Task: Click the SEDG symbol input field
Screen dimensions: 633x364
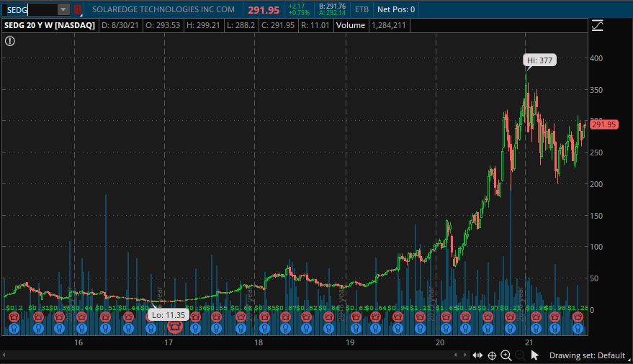Action: tap(30, 9)
